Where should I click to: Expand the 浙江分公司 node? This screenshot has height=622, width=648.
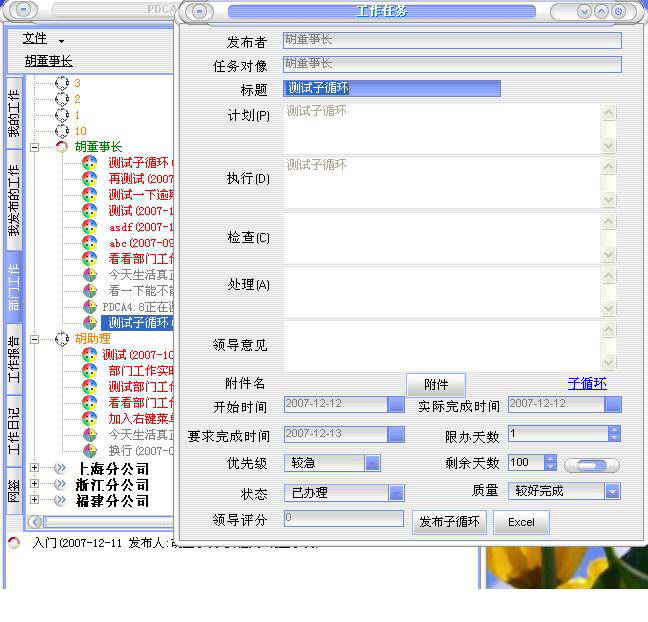[x=35, y=484]
